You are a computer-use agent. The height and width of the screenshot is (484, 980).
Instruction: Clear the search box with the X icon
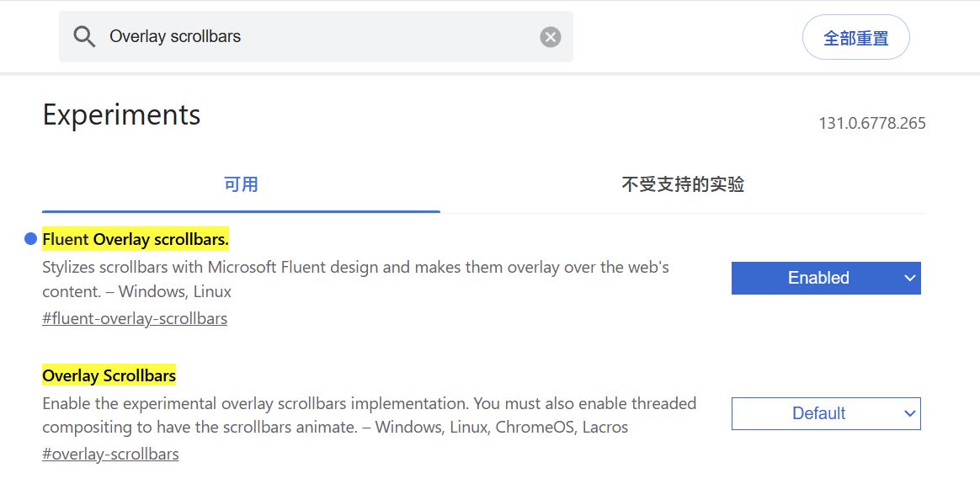551,36
